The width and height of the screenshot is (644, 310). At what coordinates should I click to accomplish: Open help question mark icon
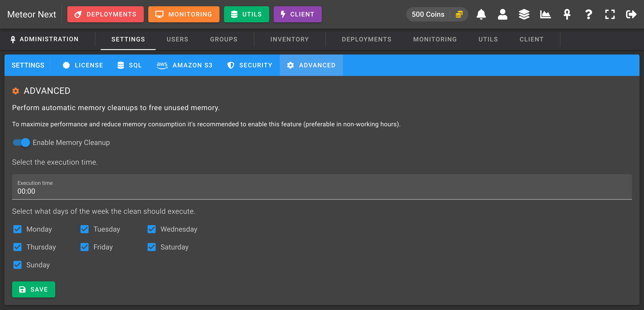pos(589,14)
